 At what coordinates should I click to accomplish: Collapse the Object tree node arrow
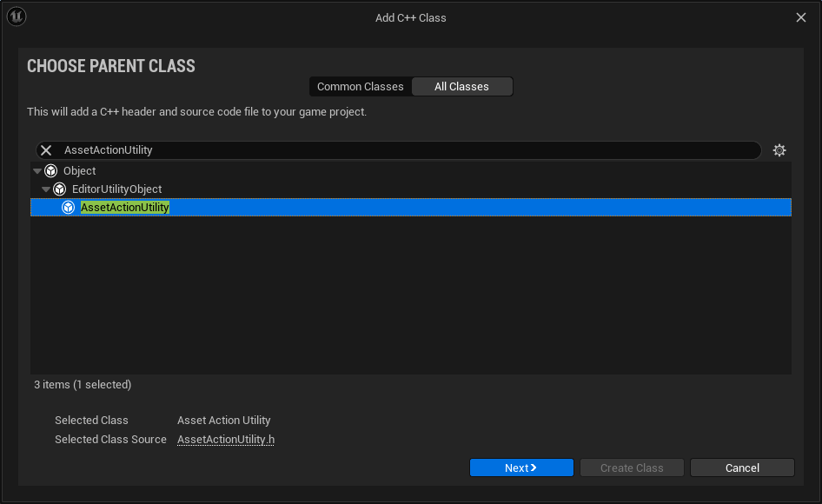coord(37,171)
